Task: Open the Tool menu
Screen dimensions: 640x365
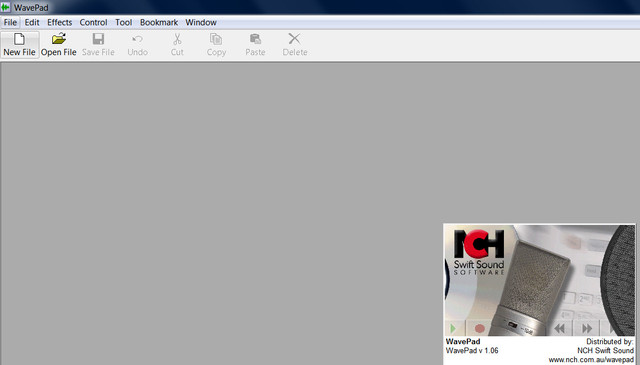Action: (x=124, y=22)
